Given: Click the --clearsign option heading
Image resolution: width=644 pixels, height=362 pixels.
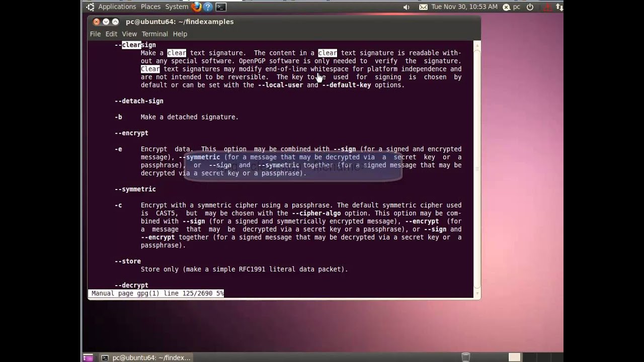Looking at the screenshot, I should (135, 45).
